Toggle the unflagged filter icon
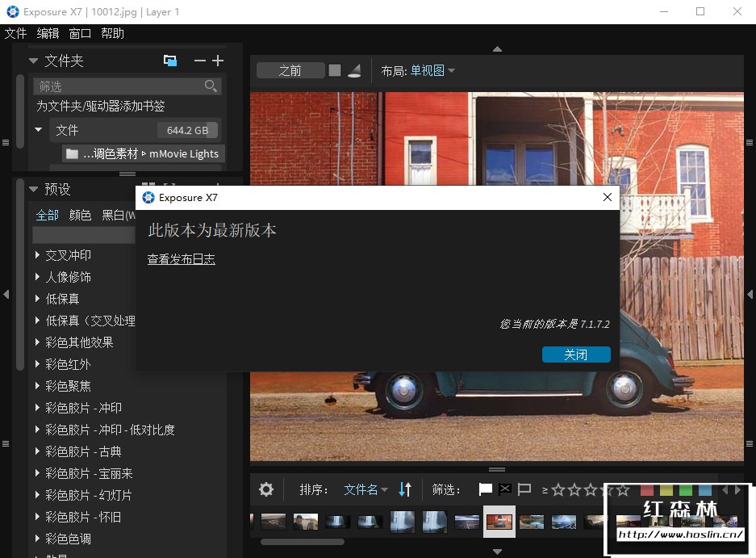The image size is (756, 558). coord(524,489)
